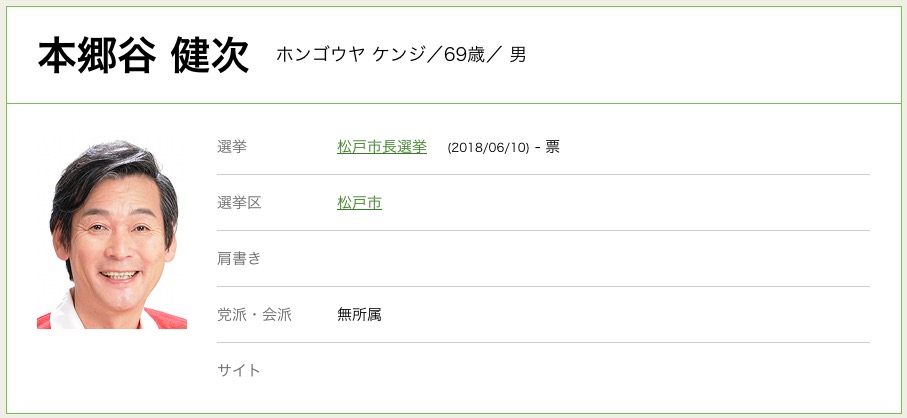Viewport: 907px width, 418px height.
Task: Click the 無所属 party affiliation text
Action: pos(359,315)
